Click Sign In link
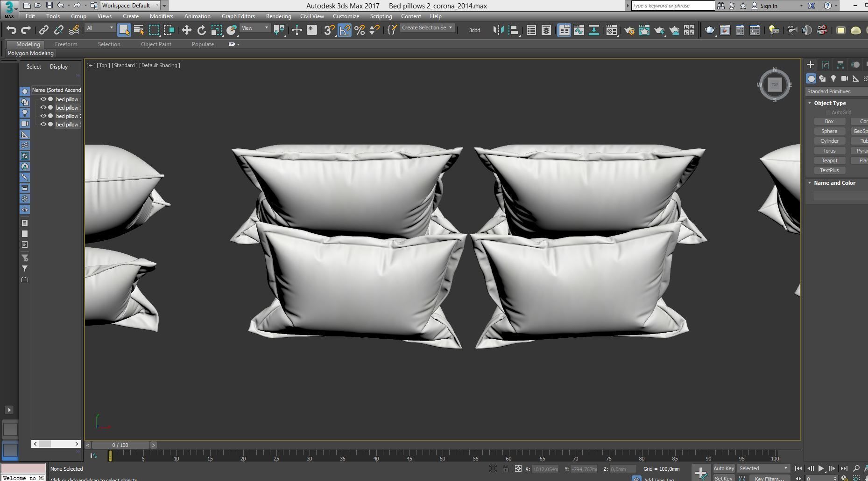This screenshot has width=868, height=481. point(769,6)
